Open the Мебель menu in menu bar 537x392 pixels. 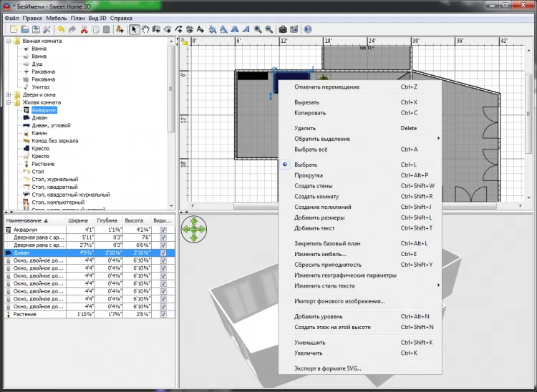(x=57, y=17)
